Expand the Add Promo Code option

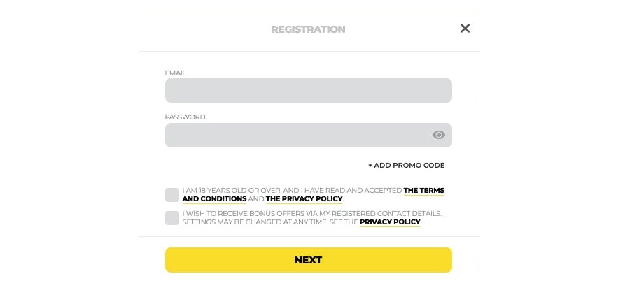click(406, 165)
